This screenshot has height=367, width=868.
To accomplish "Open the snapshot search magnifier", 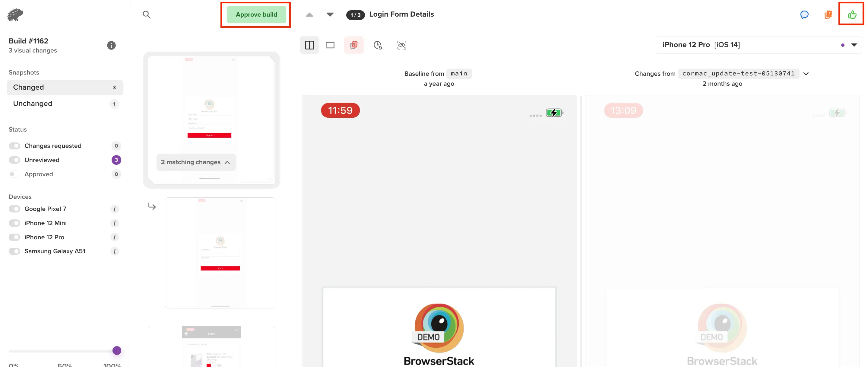I will click(x=147, y=14).
